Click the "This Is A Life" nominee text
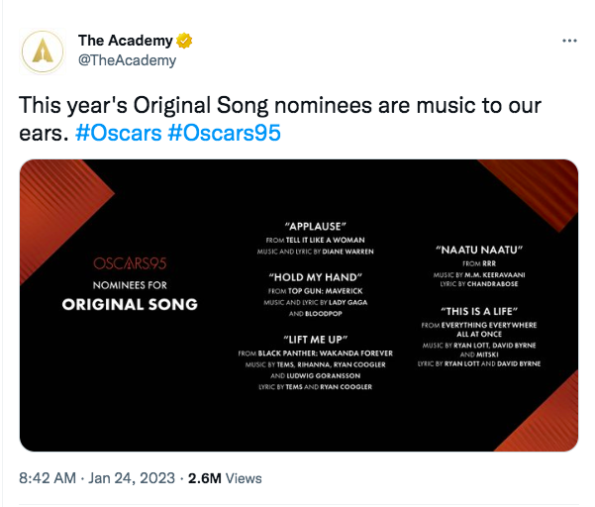595x507 pixels. tap(479, 312)
